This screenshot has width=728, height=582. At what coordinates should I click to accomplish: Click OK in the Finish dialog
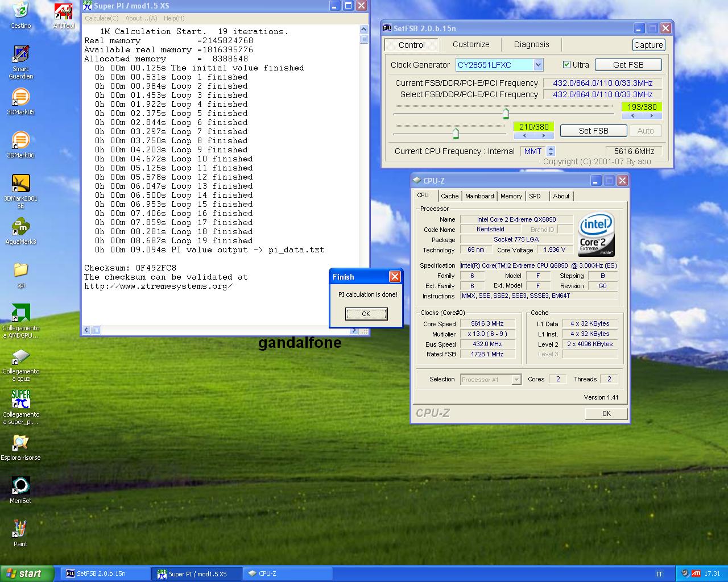[366, 314]
